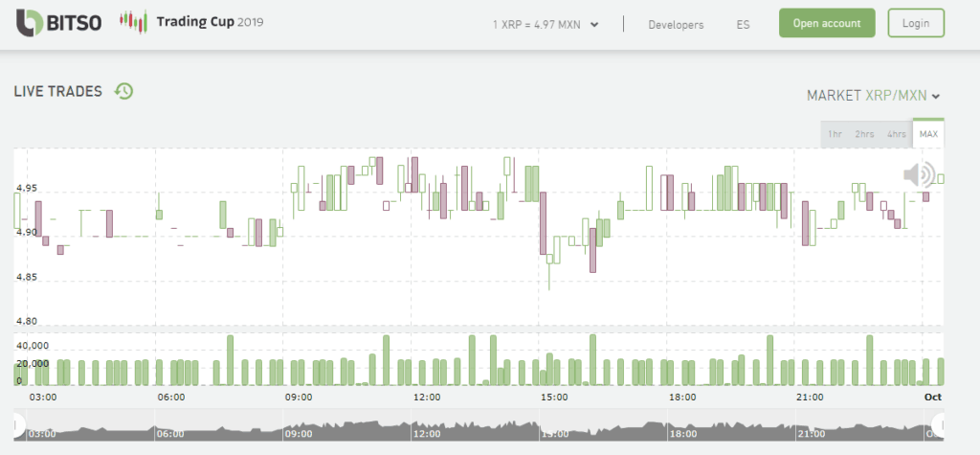Click the 03:00 time axis label
980x455 pixels.
43,397
